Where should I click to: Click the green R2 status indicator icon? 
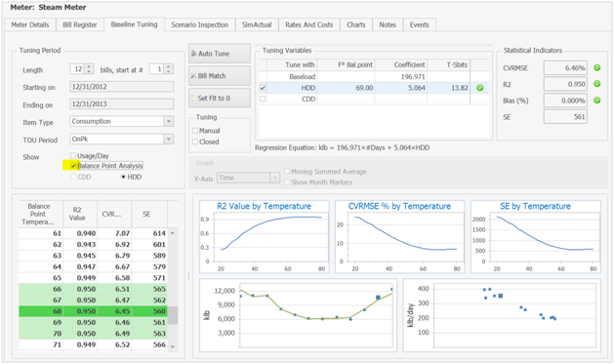click(x=596, y=84)
